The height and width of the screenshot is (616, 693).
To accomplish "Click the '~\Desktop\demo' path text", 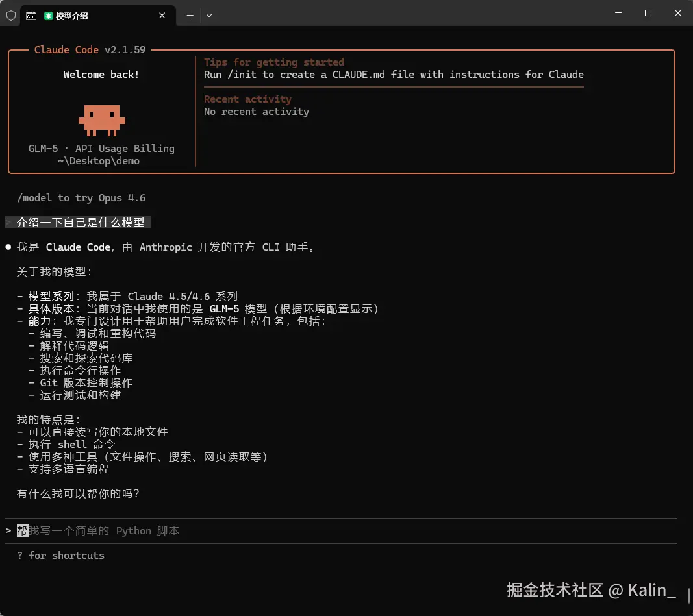I will point(99,161).
